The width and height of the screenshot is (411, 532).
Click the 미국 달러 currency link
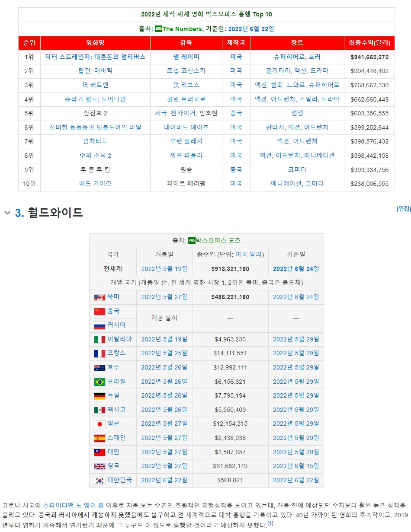pyautogui.click(x=249, y=254)
